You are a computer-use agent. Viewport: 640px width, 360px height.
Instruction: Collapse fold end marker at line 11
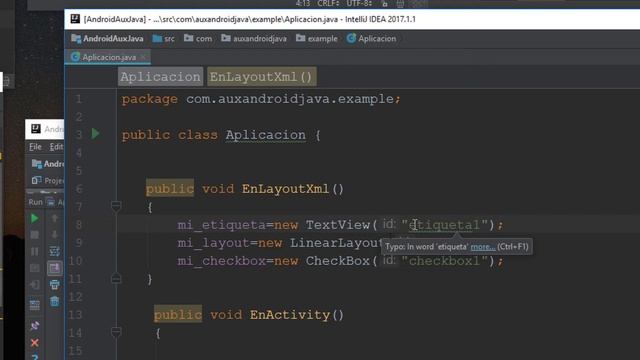tap(116, 278)
